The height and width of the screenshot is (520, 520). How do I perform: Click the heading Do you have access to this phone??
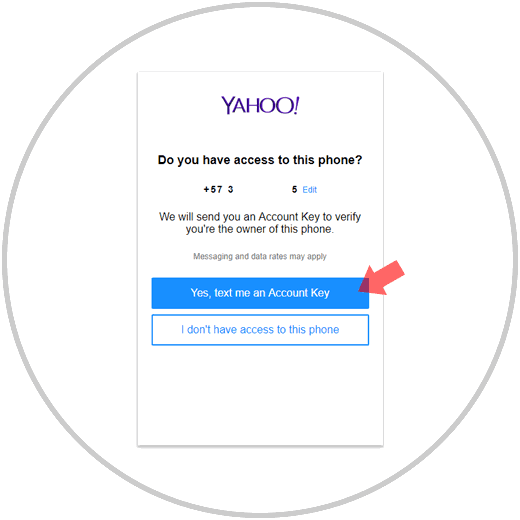[260, 160]
